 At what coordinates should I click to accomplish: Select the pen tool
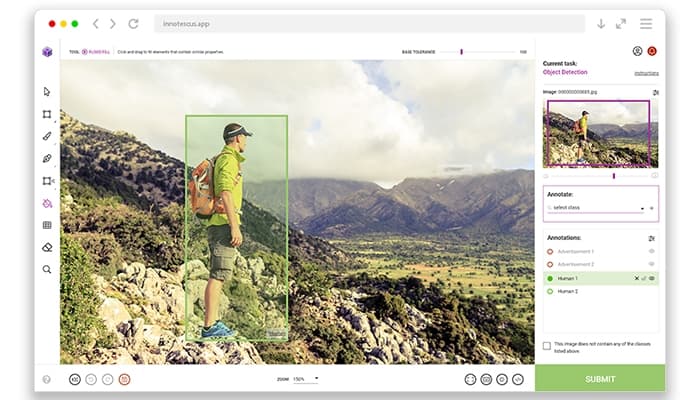tap(47, 158)
